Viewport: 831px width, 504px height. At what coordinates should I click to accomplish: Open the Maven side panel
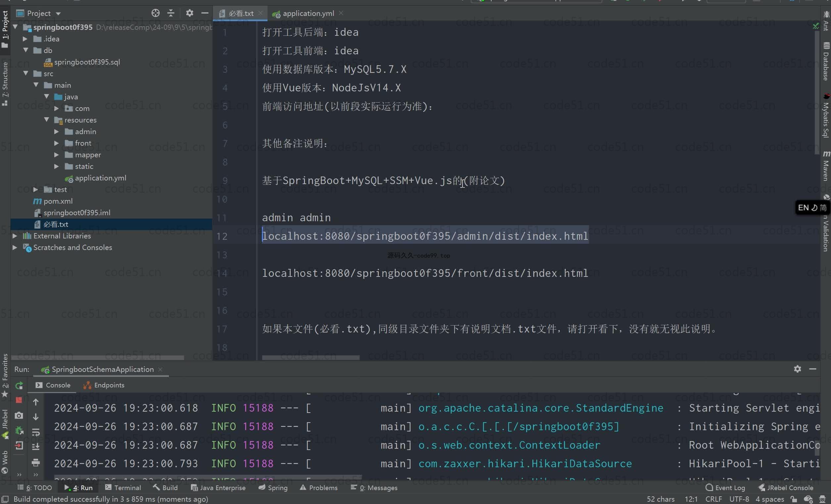826,166
